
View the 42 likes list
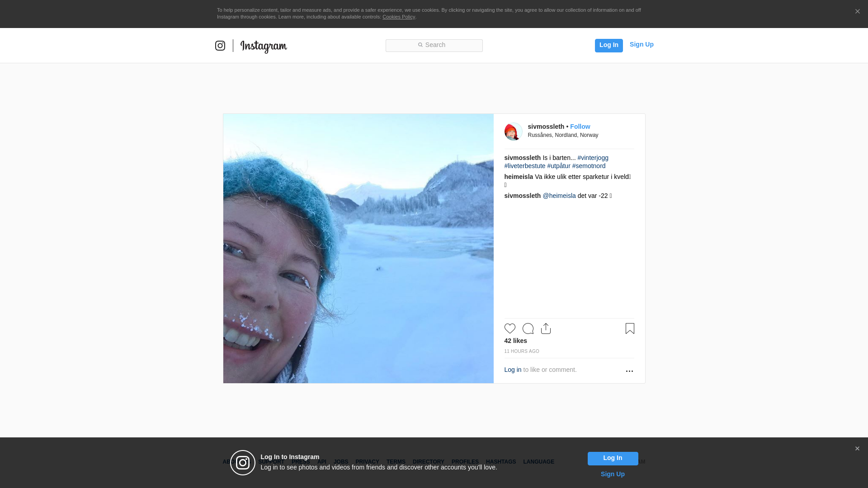point(515,341)
